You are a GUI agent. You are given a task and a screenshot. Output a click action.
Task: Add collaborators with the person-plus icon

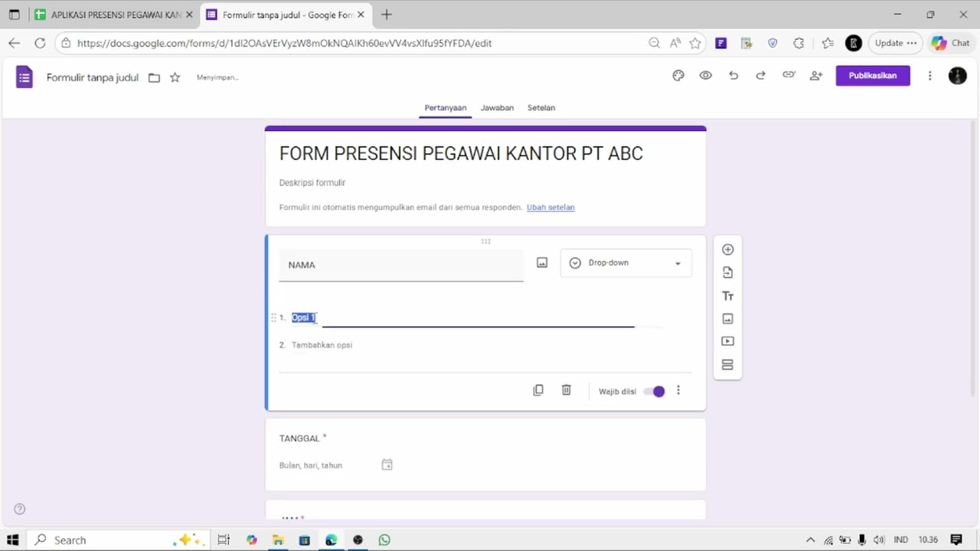(x=816, y=76)
